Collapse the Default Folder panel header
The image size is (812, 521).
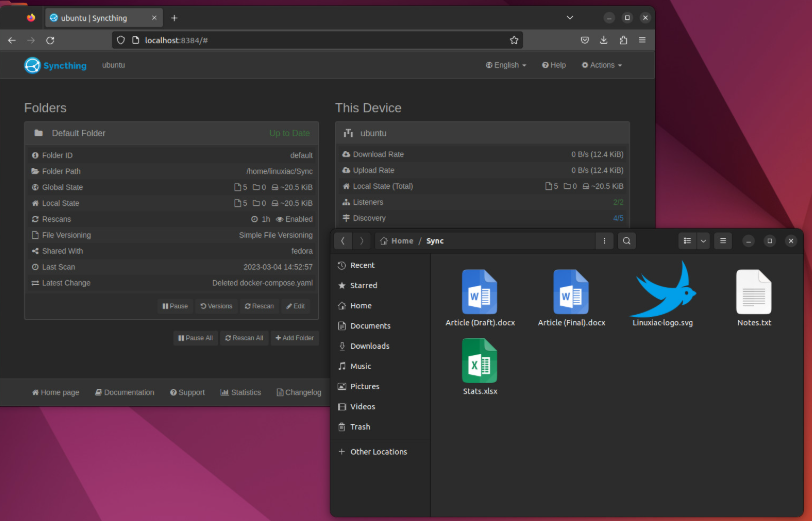171,133
